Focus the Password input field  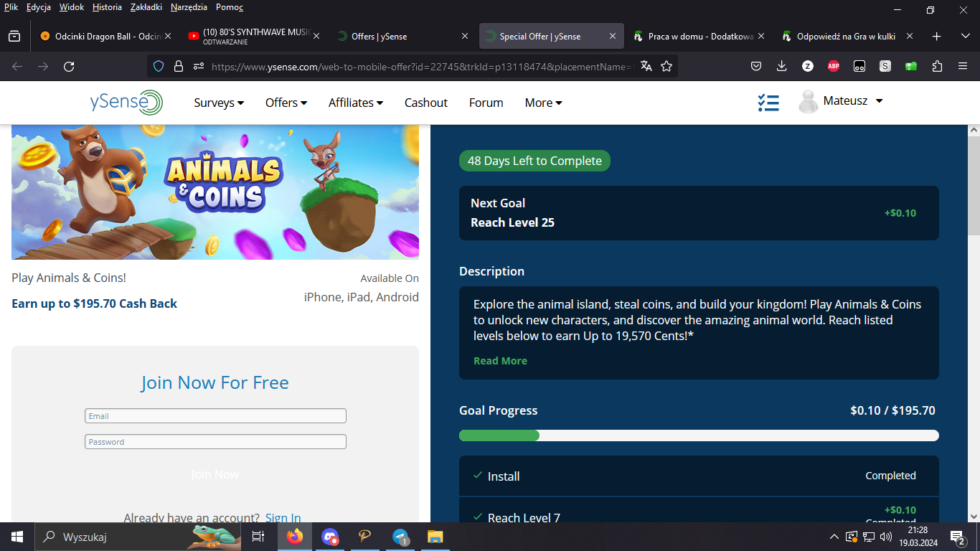click(215, 442)
